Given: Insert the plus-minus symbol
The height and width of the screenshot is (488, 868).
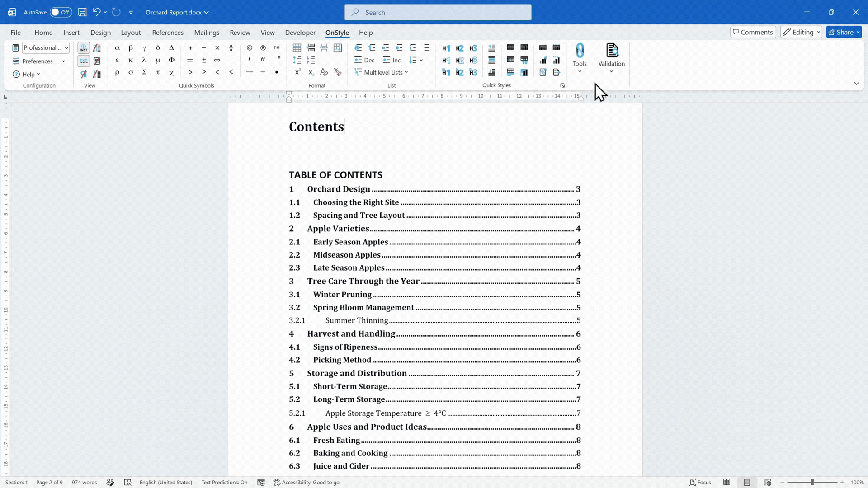Looking at the screenshot, I should coord(204,60).
